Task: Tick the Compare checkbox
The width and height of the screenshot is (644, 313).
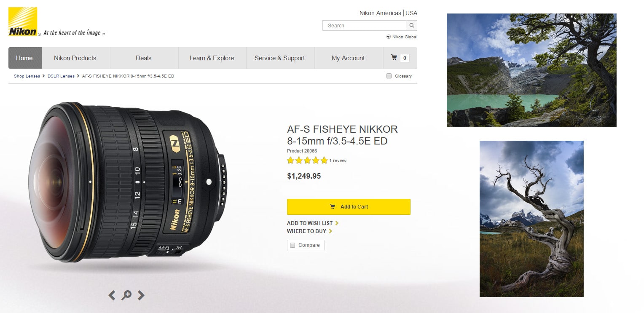Action: tap(292, 245)
